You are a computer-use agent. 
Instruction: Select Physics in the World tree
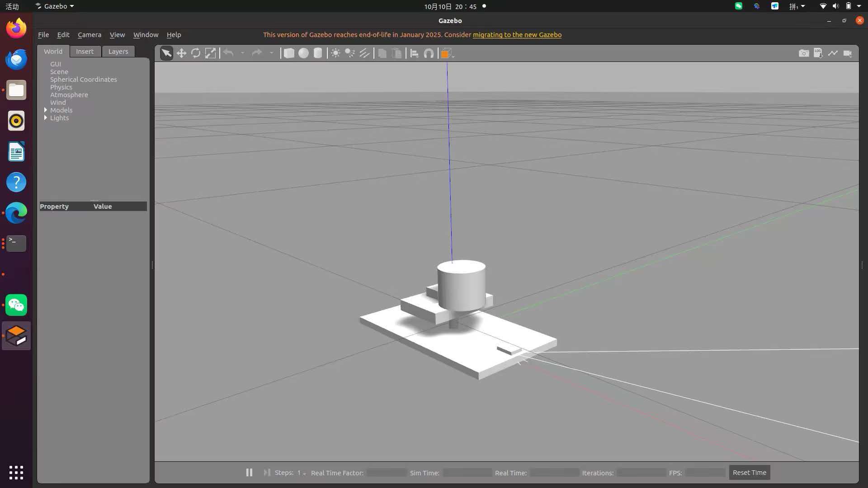coord(61,87)
